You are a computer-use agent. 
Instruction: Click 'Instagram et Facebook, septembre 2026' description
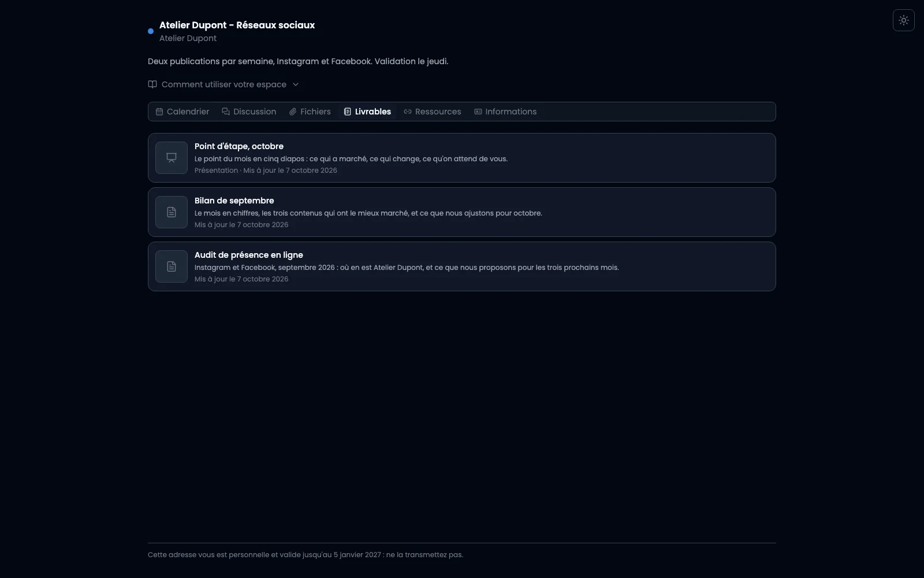407,268
